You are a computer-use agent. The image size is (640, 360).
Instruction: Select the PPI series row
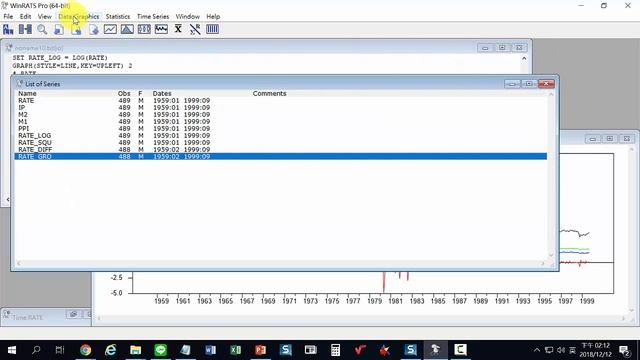click(x=280, y=129)
